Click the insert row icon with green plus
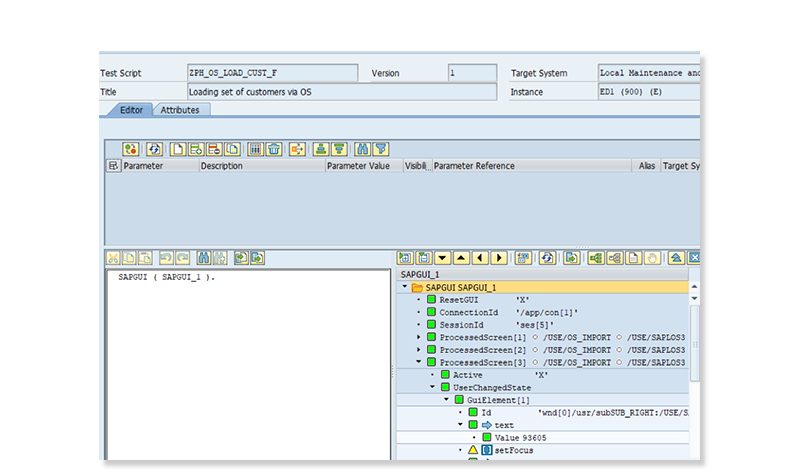 (196, 149)
